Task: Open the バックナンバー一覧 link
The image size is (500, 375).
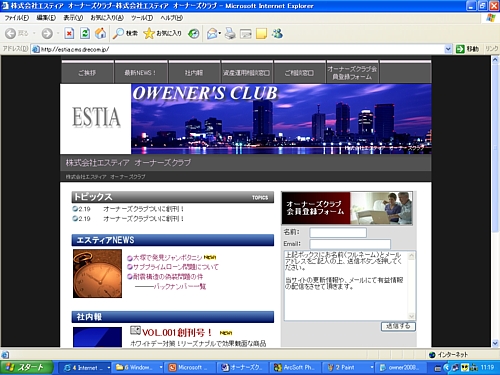Action: coord(180,286)
